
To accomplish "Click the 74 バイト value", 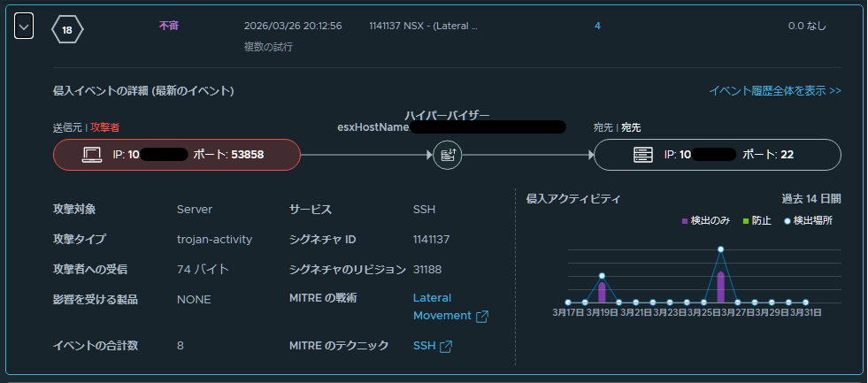I will click(x=203, y=270).
